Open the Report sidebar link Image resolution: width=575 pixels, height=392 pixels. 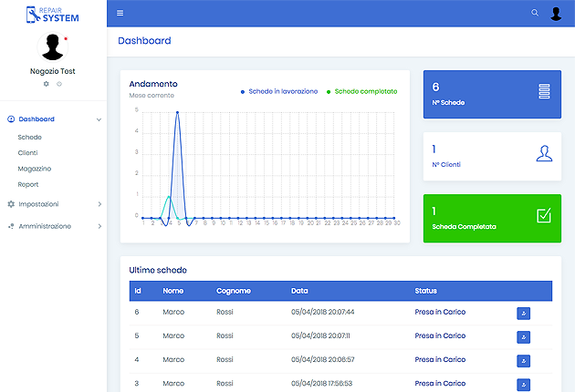(x=28, y=184)
